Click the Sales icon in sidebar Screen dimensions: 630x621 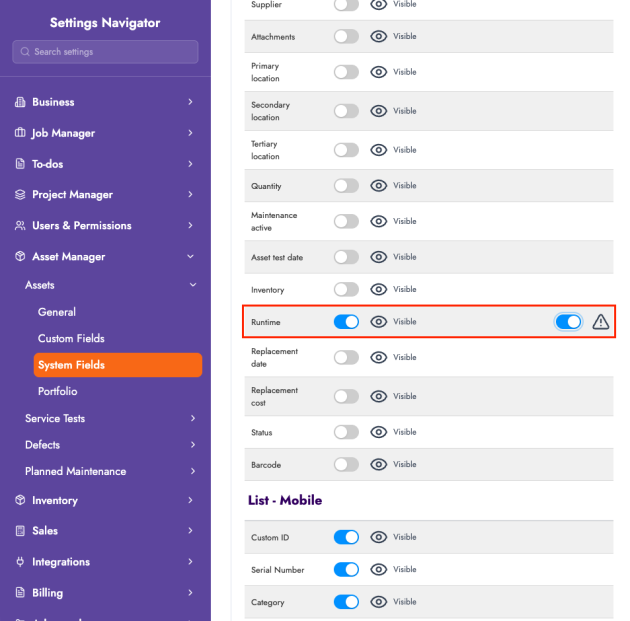[x=21, y=531]
